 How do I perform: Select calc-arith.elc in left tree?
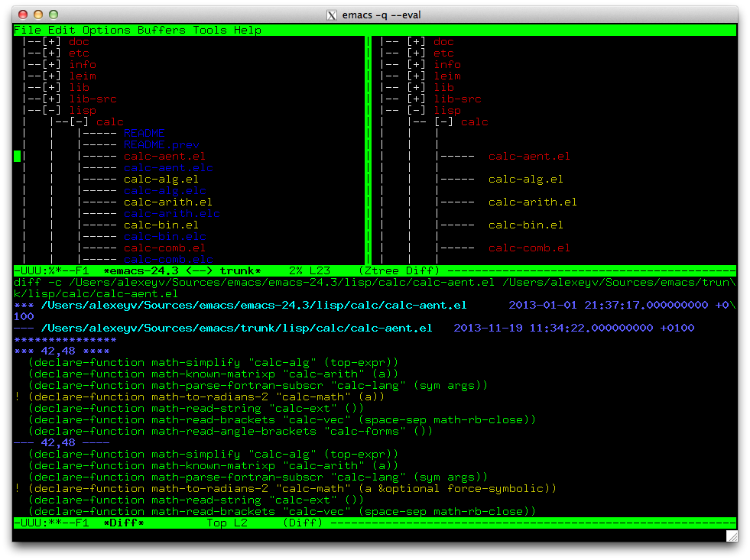pos(172,214)
